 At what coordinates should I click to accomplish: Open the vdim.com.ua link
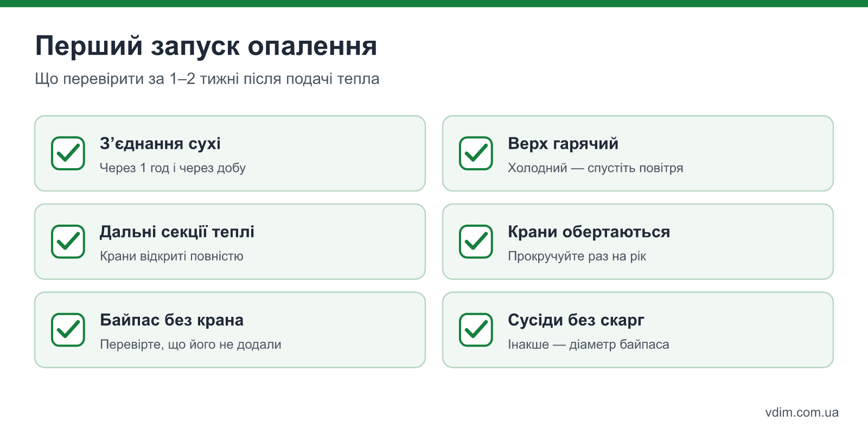coord(802,412)
